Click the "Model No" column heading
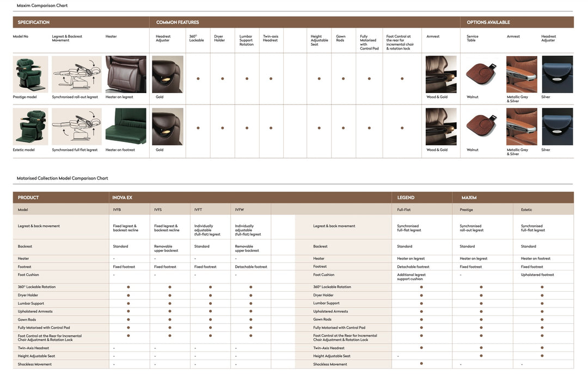The width and height of the screenshot is (588, 376). coord(21,36)
